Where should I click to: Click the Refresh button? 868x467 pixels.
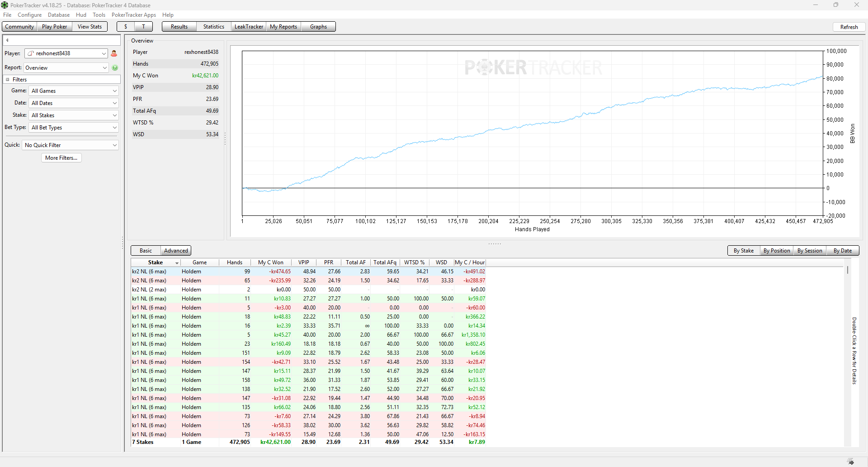849,27
